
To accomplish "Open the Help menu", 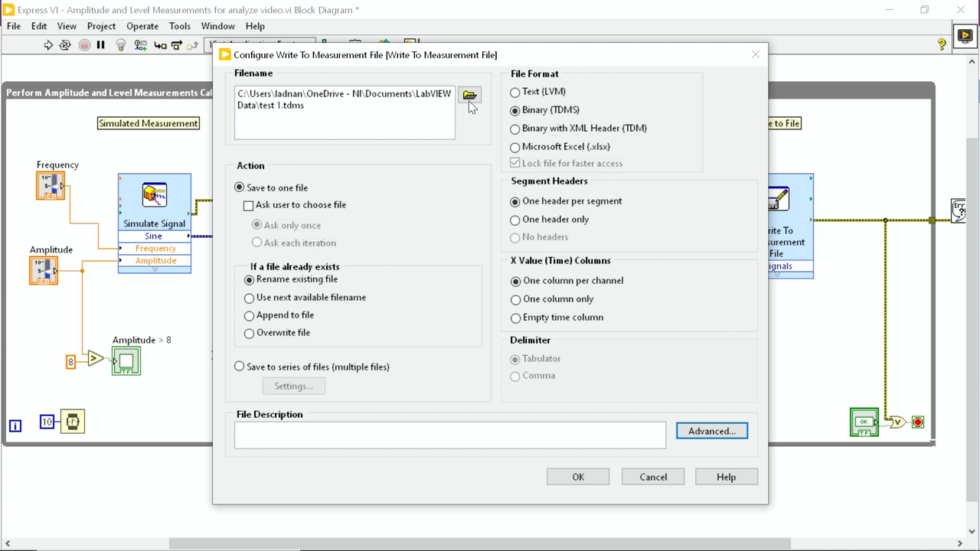I will click(x=255, y=26).
